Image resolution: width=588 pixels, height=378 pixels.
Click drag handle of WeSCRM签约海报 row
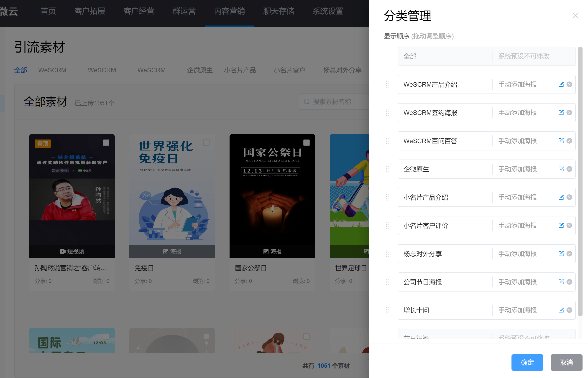(387, 113)
